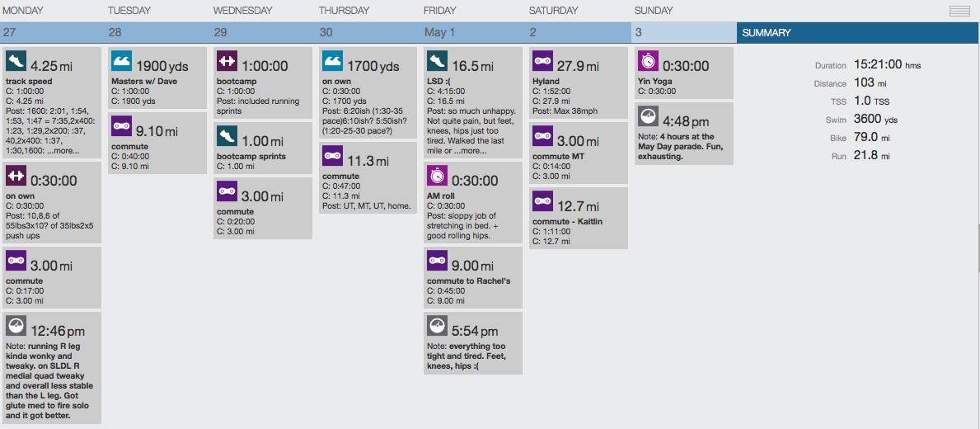Click the SUMMARY column header
The width and height of the screenshot is (980, 429).
pos(857,33)
